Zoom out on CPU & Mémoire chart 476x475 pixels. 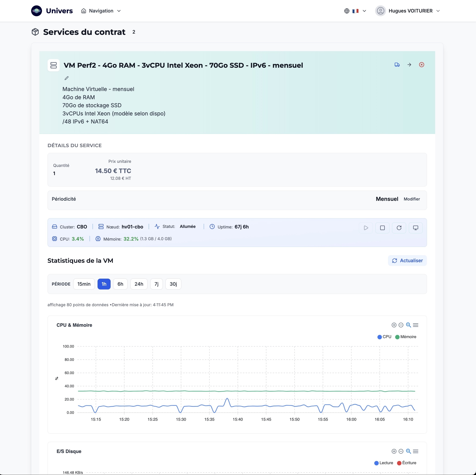[x=401, y=325]
